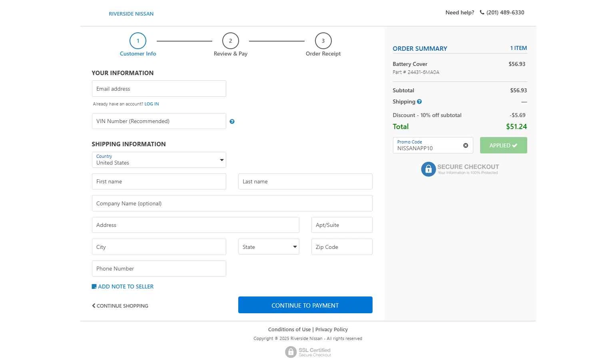
Task: Click the Continue to Payment button
Action: pos(305,305)
